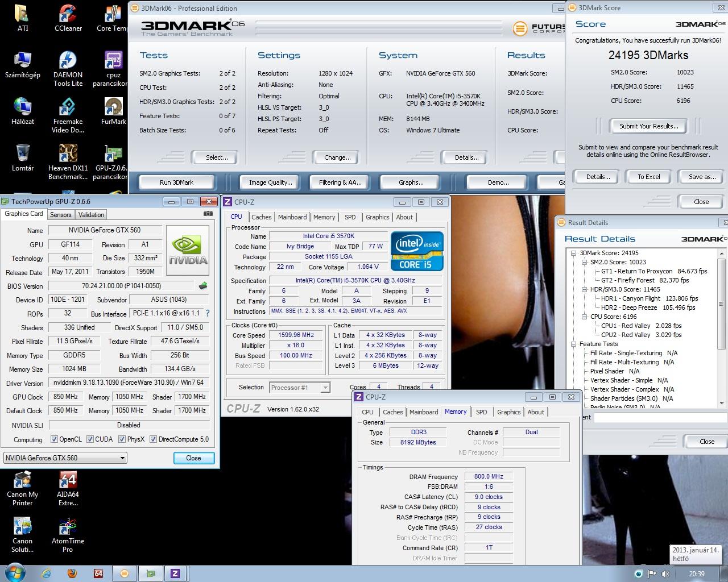Toggle the PhysX checkbox in GPU-Z

pos(122,439)
